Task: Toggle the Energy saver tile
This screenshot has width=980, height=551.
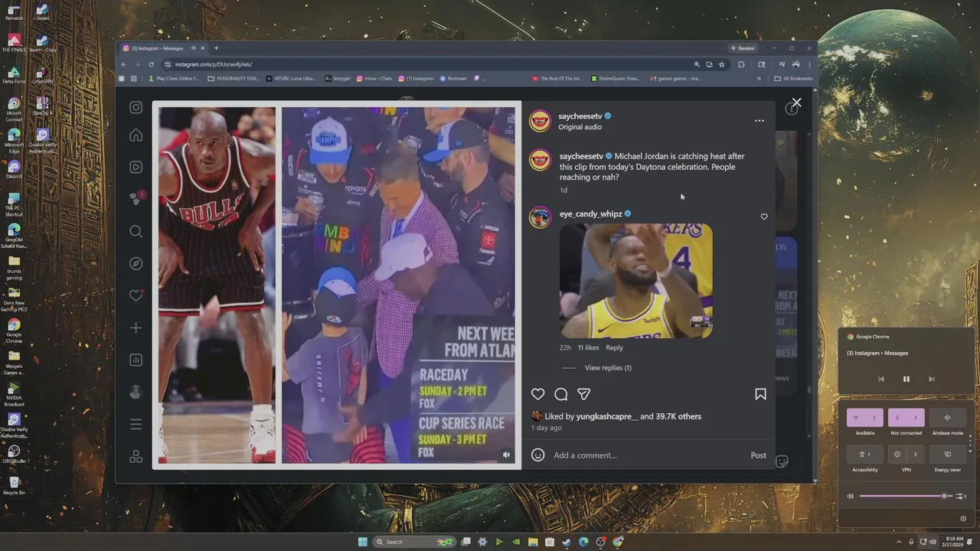Action: (x=947, y=455)
